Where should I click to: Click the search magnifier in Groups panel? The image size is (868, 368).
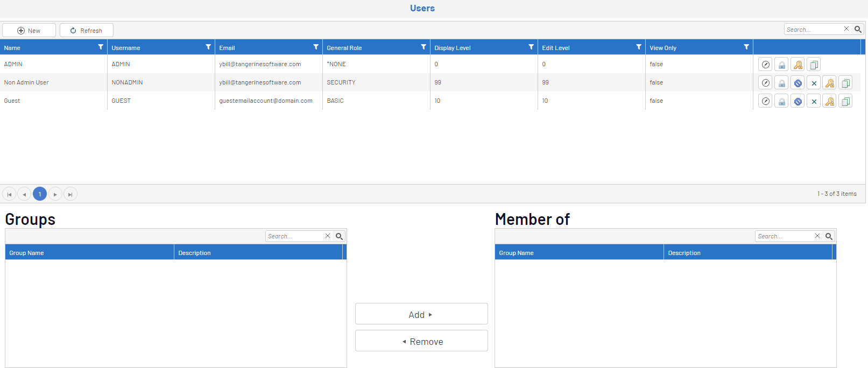click(x=339, y=236)
